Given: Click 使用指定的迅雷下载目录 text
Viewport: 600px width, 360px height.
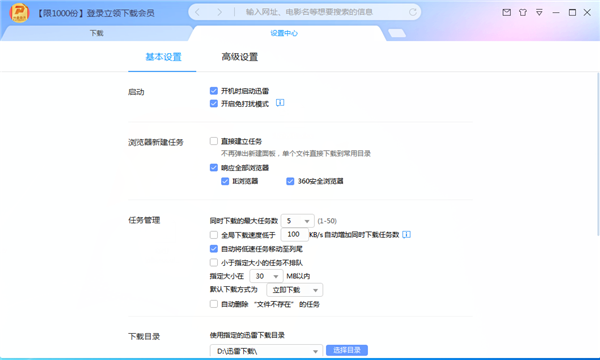Looking at the screenshot, I should 247,335.
